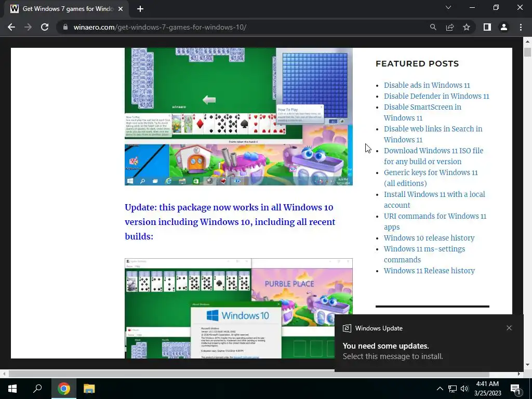
Task: Open Windows 11 Release history link
Action: 429,271
